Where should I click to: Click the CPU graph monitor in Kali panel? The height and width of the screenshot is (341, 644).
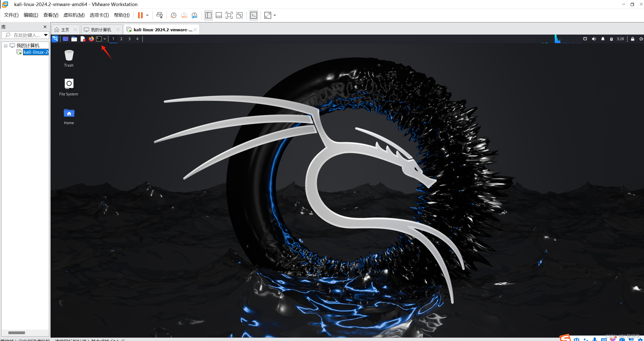[568, 39]
